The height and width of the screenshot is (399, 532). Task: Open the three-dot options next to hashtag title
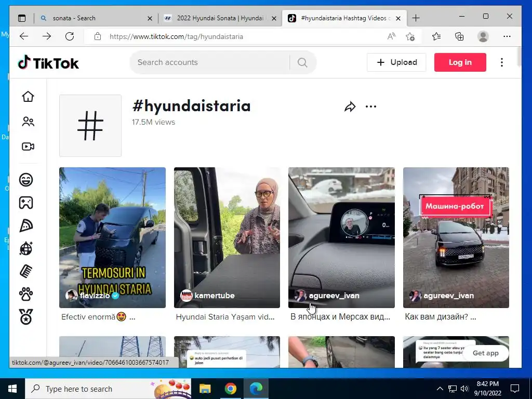[x=371, y=107]
